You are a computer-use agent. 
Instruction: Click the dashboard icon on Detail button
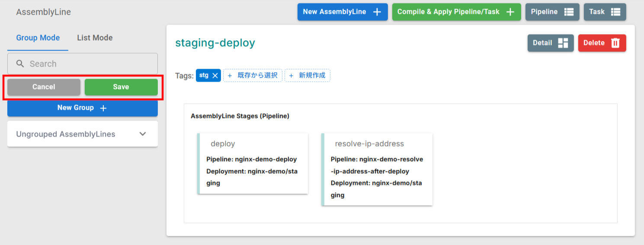tap(563, 43)
